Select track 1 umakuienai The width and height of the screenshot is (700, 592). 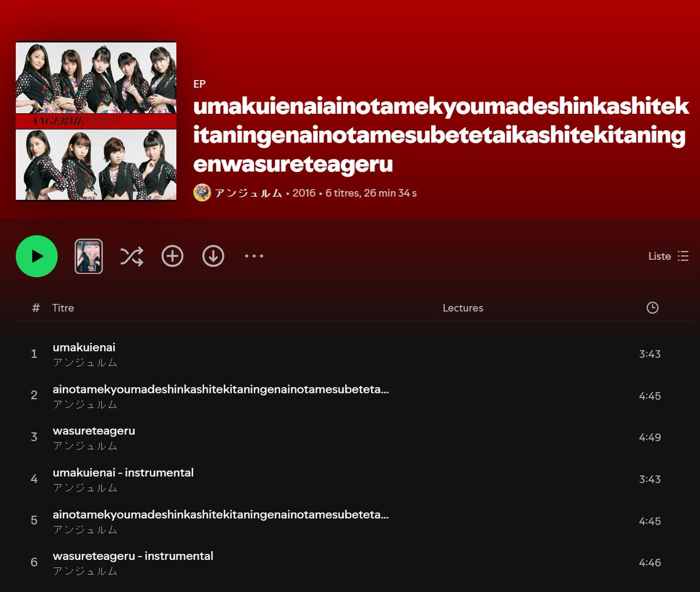pyautogui.click(x=84, y=347)
